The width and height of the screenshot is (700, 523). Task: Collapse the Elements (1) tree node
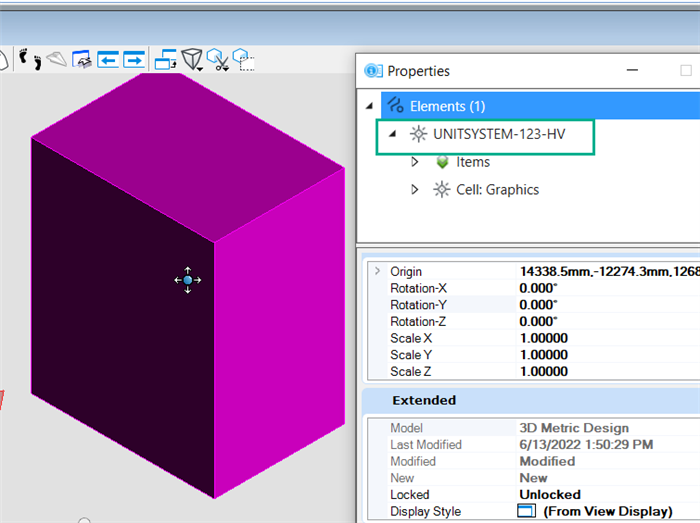click(371, 106)
